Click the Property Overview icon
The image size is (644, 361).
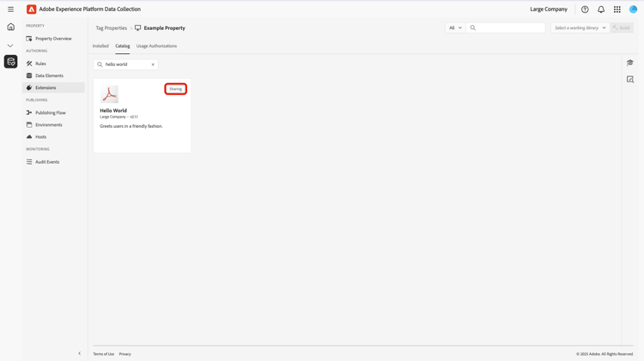[29, 39]
